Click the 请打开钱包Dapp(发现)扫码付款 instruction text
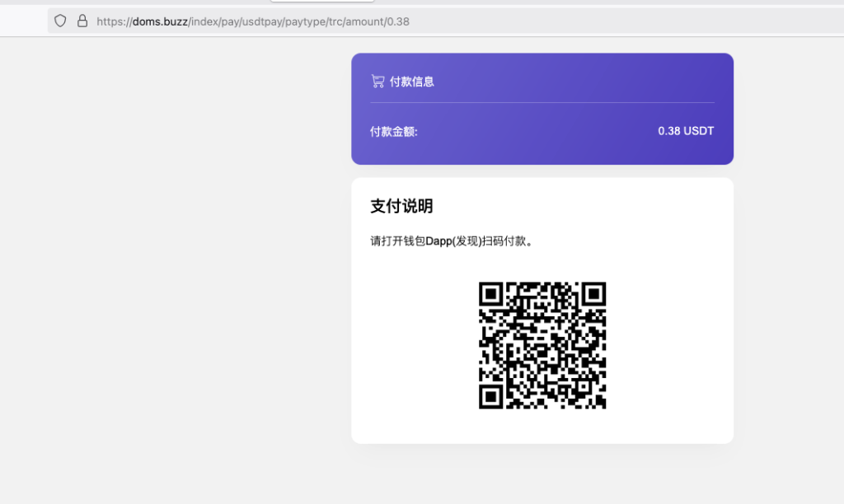Screen dimensions: 844x504 (x=452, y=241)
